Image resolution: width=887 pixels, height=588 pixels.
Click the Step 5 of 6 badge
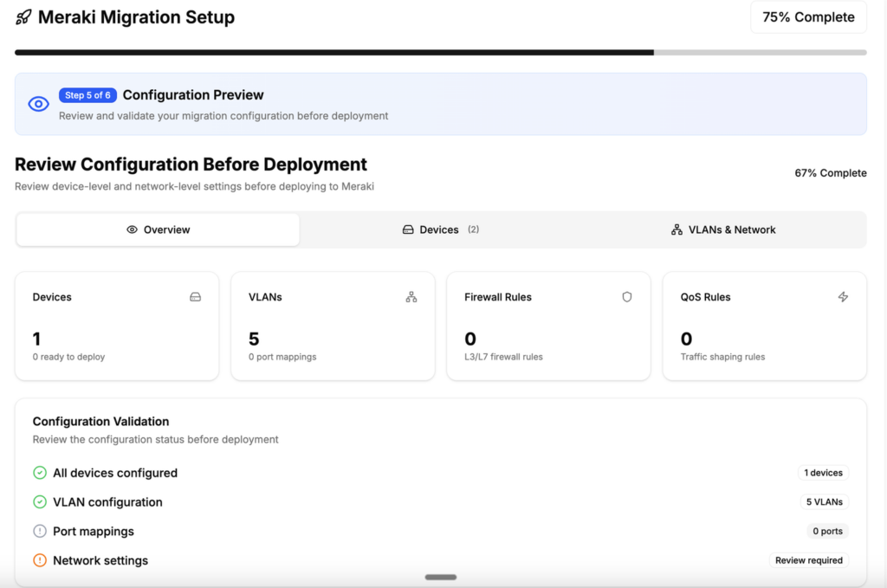coord(87,95)
